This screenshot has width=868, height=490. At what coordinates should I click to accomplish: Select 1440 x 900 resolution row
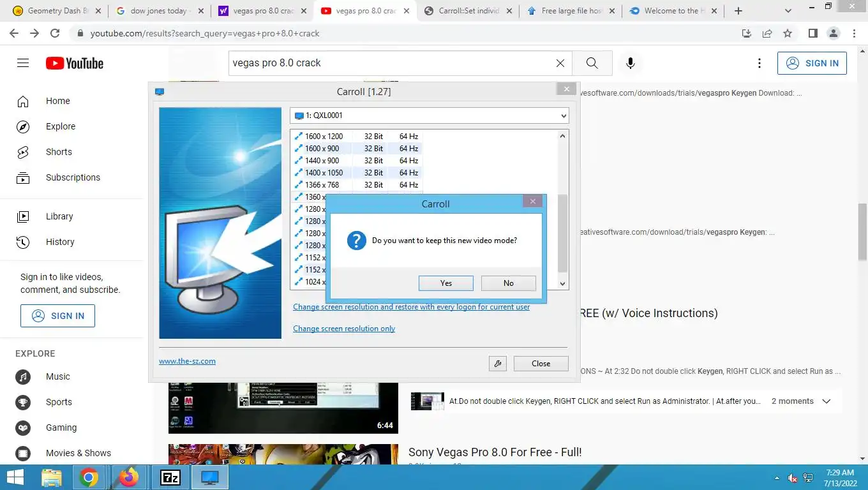[355, 161]
